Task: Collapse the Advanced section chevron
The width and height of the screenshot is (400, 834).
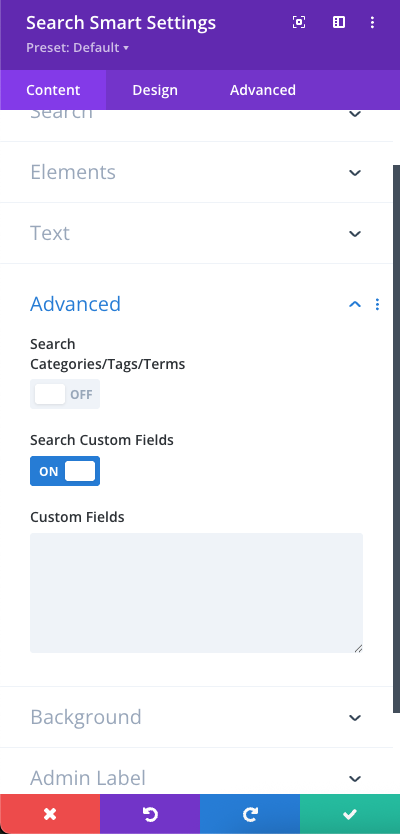Action: [x=355, y=304]
